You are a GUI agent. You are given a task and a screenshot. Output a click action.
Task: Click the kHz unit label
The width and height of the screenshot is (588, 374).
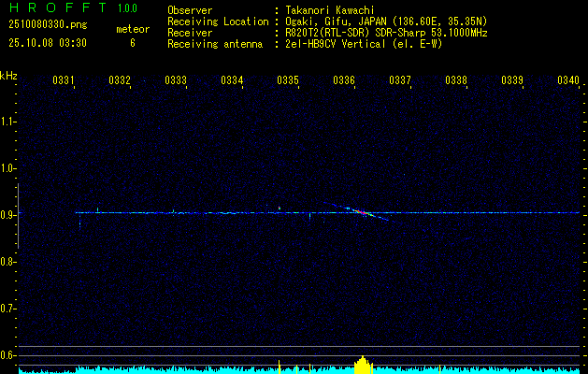pyautogui.click(x=8, y=76)
